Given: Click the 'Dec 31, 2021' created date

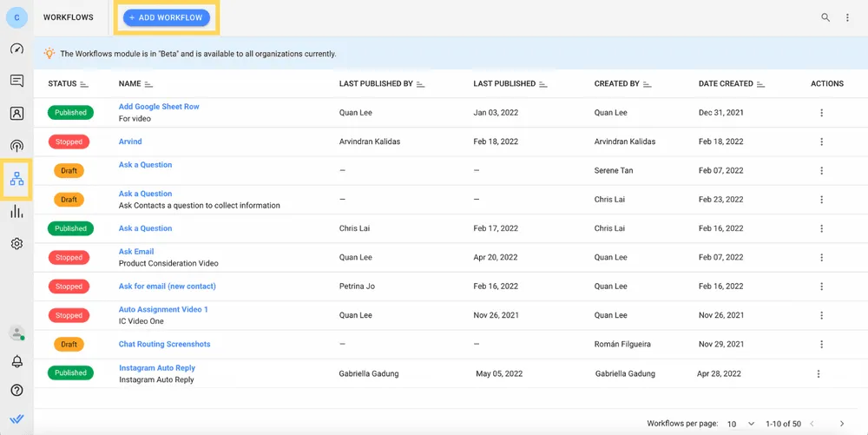Looking at the screenshot, I should point(720,112).
